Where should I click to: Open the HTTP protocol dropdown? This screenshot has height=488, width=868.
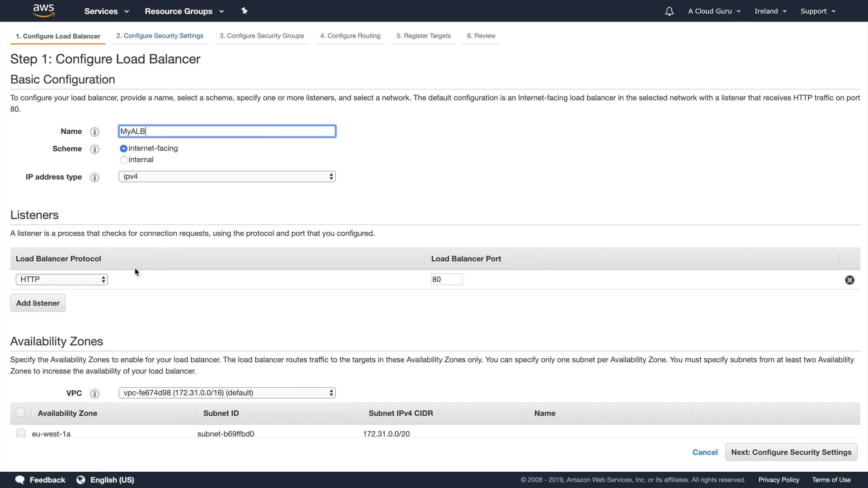click(62, 280)
